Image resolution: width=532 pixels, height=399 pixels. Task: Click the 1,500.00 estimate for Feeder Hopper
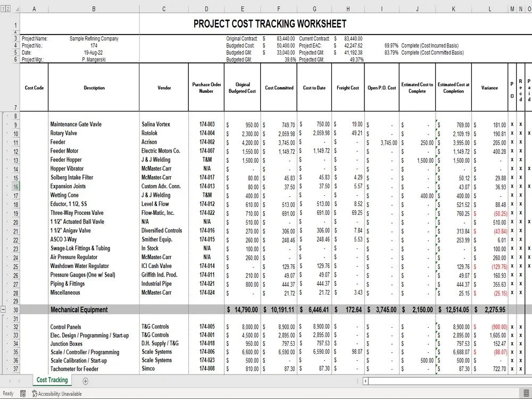pos(417,161)
